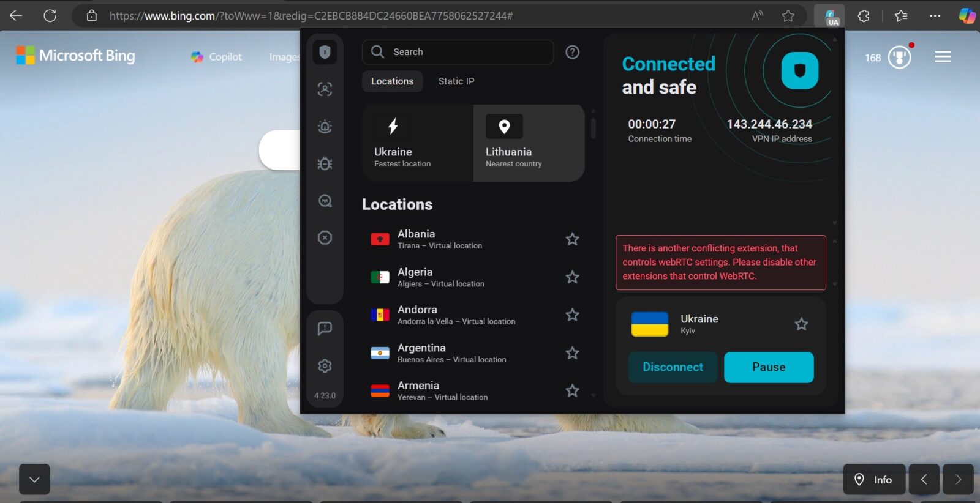980x503 pixels.
Task: Open the circled X sidebar icon
Action: coord(325,237)
